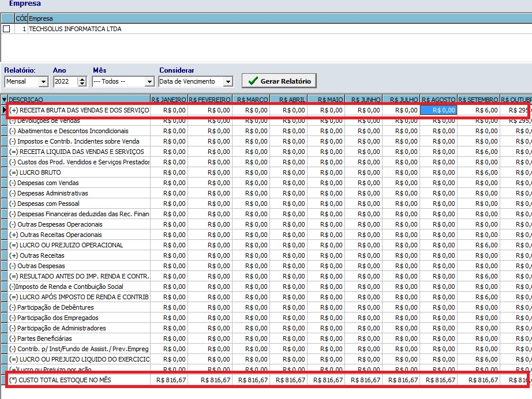This screenshot has height=399, width=532.
Task: Decrease the Ano value with down arrow
Action: (x=82, y=84)
